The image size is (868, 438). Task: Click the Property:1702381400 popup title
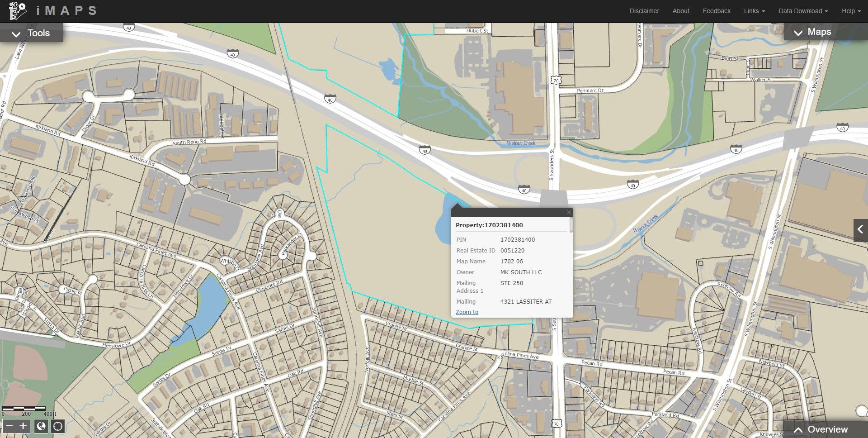(489, 225)
